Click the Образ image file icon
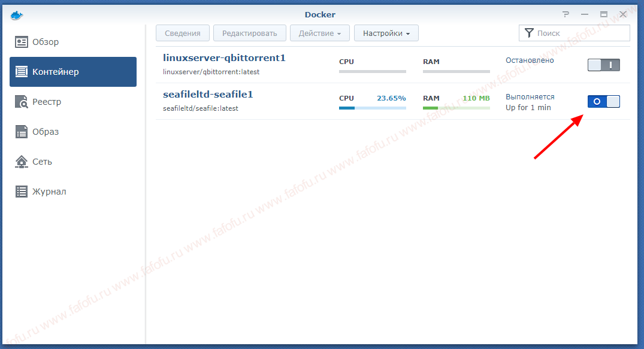The width and height of the screenshot is (644, 349). click(x=22, y=132)
